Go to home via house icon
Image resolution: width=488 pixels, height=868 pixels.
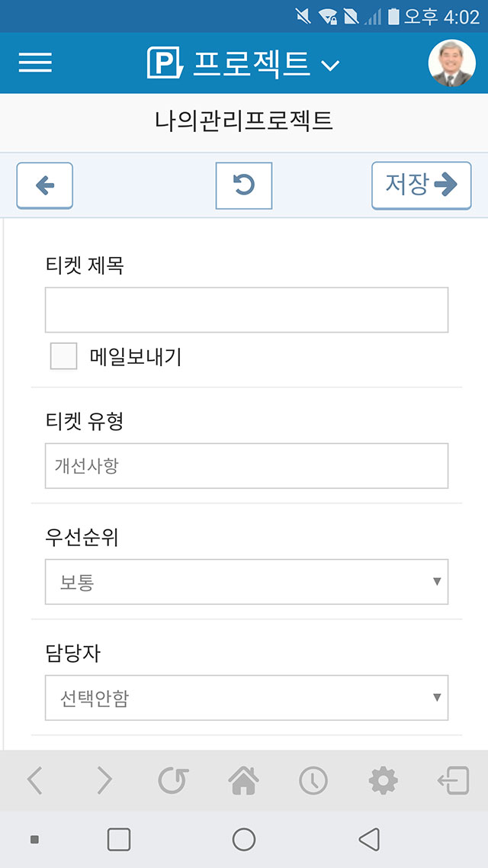(243, 780)
